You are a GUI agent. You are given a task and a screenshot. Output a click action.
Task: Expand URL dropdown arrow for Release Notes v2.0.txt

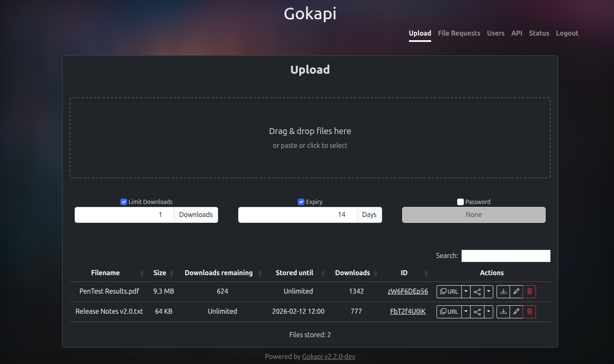pos(466,312)
